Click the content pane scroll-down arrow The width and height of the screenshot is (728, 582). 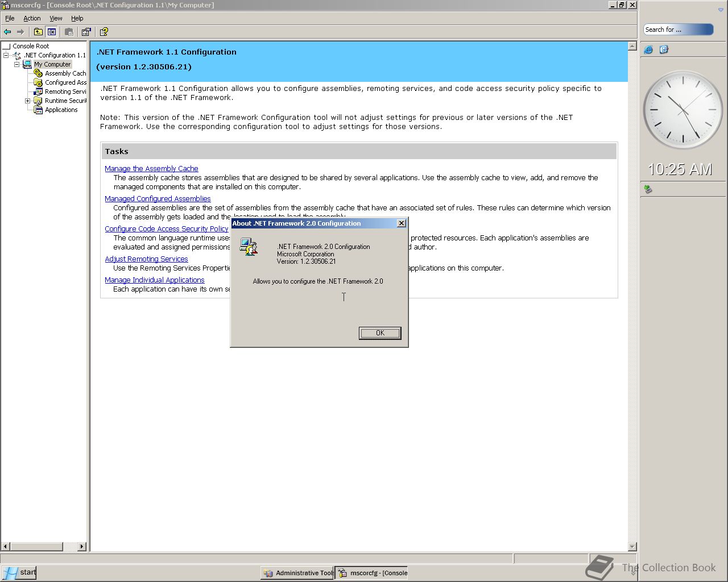coord(632,546)
